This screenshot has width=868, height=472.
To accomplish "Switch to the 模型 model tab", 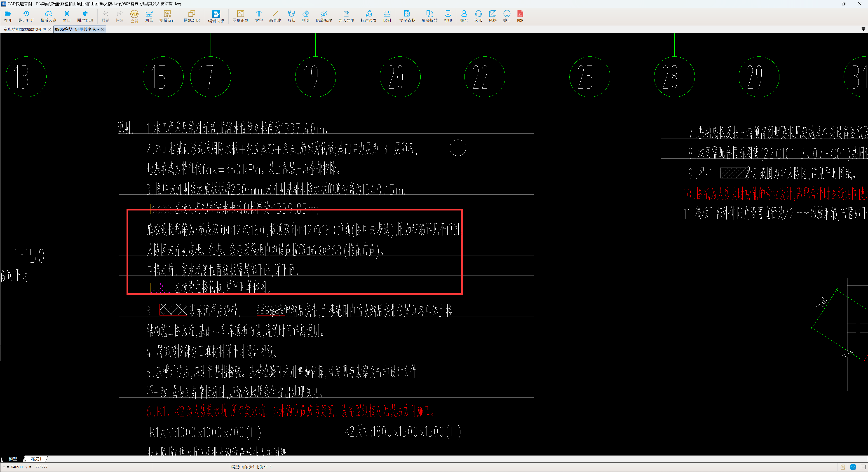I will pyautogui.click(x=13, y=459).
